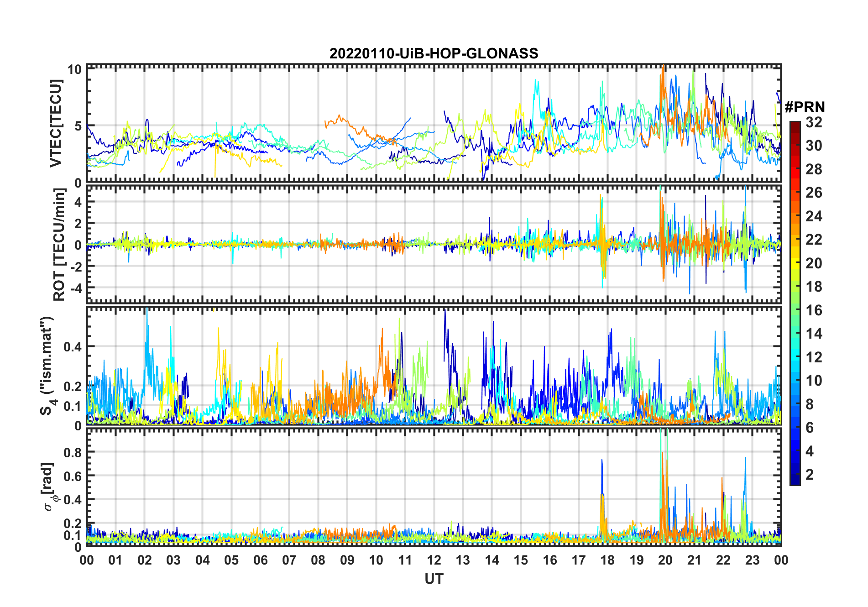
Task: Click the S4 ("ism.mat") axis label
Action: click(47, 366)
